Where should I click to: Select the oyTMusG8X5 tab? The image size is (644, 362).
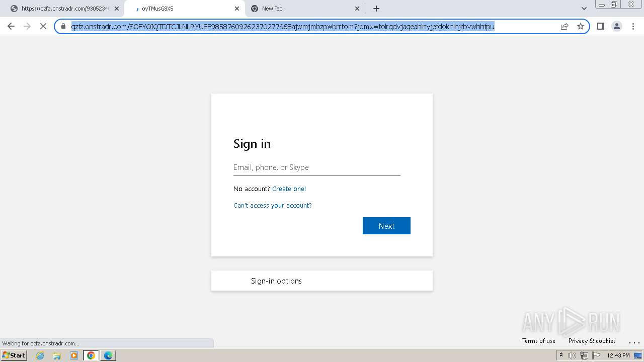click(185, 9)
